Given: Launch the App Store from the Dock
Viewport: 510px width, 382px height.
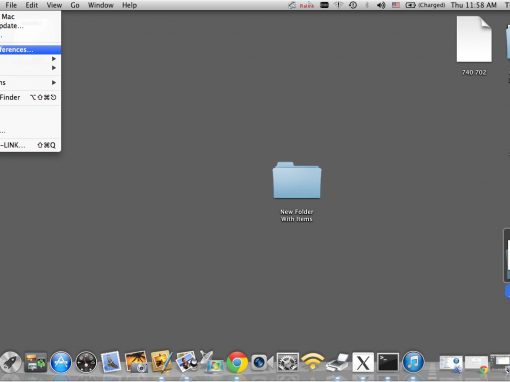Looking at the screenshot, I should pos(61,362).
